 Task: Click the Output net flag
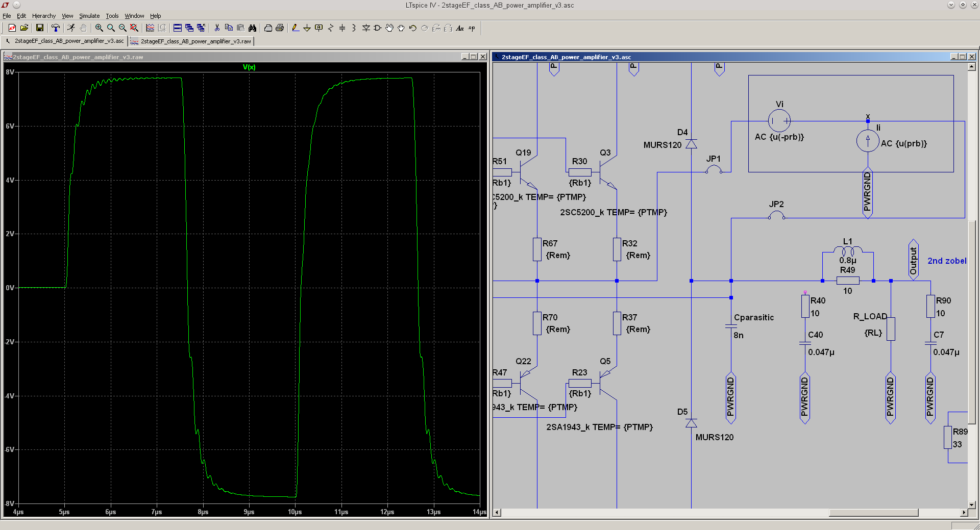pos(914,260)
